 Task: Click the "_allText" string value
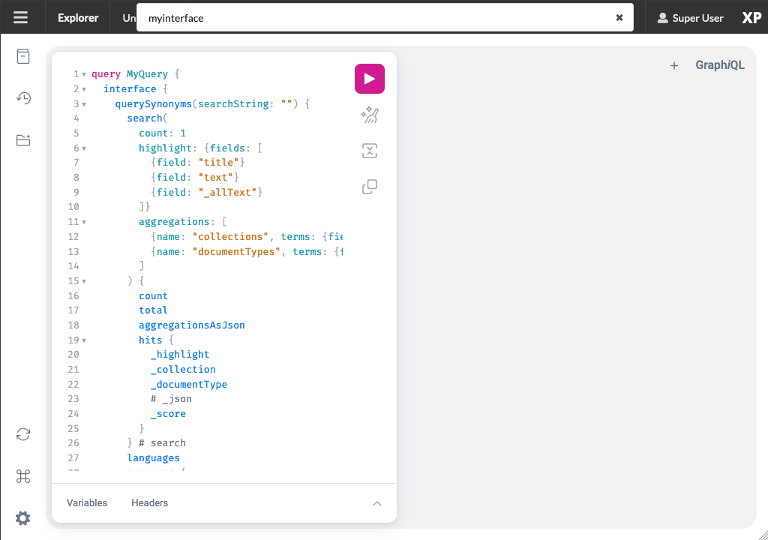tap(228, 193)
